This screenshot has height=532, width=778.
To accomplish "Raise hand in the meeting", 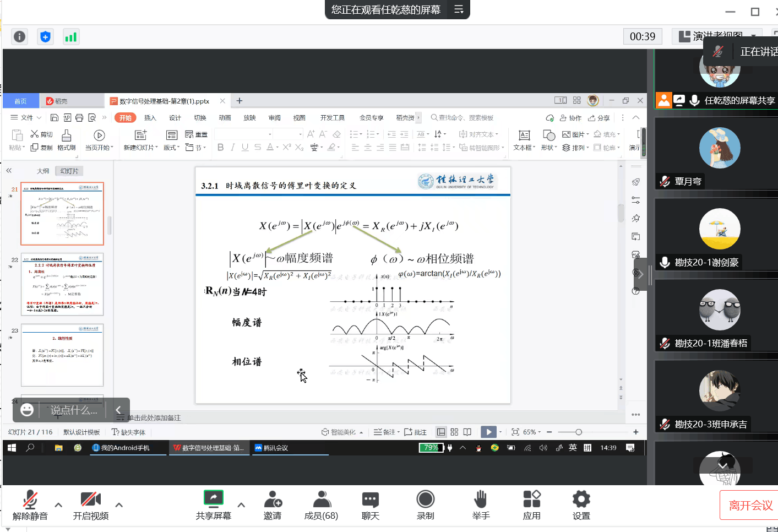I will click(x=480, y=499).
